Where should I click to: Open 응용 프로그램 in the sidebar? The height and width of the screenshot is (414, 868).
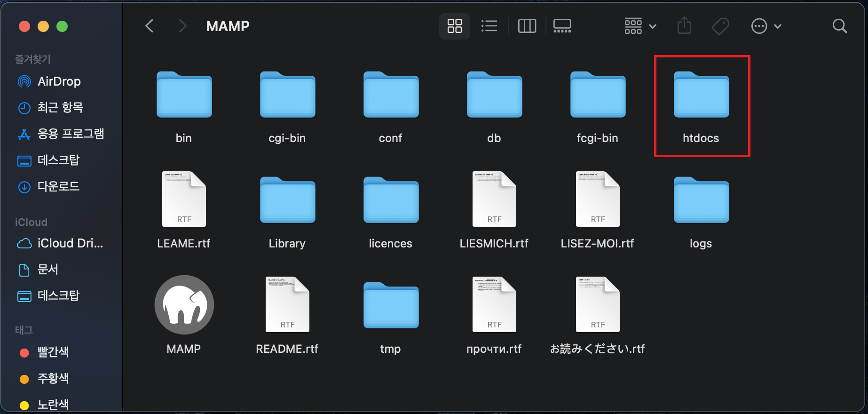tap(61, 134)
